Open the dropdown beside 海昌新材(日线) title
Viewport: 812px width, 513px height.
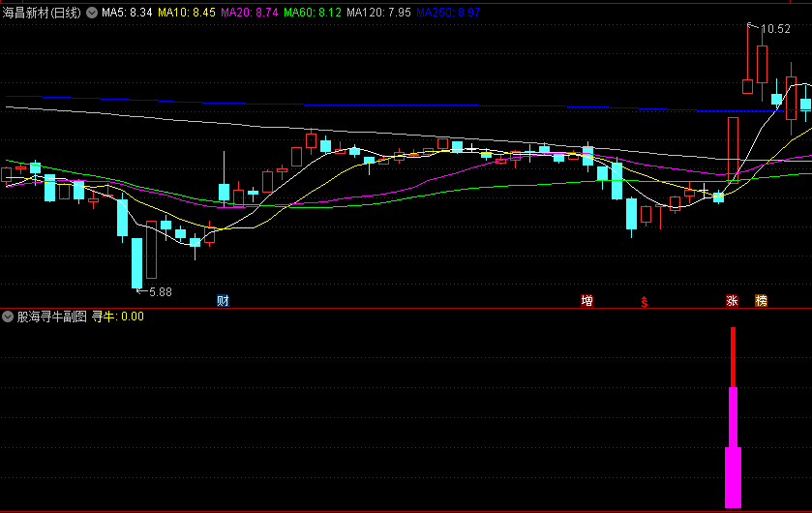(x=92, y=13)
